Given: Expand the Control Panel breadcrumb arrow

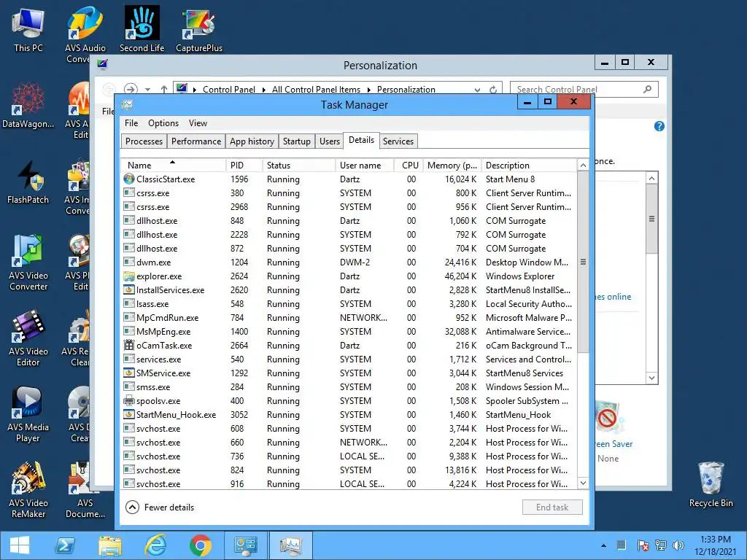Looking at the screenshot, I should 264,90.
